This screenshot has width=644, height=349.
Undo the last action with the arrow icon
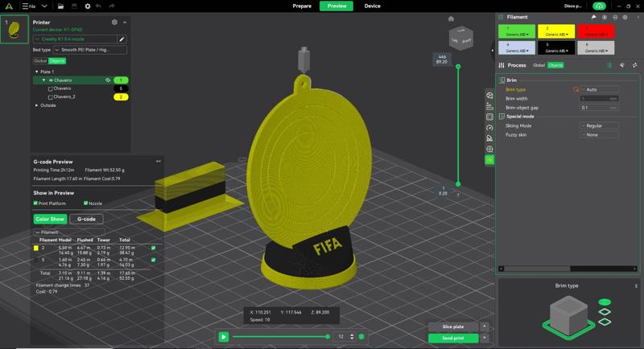click(x=98, y=6)
